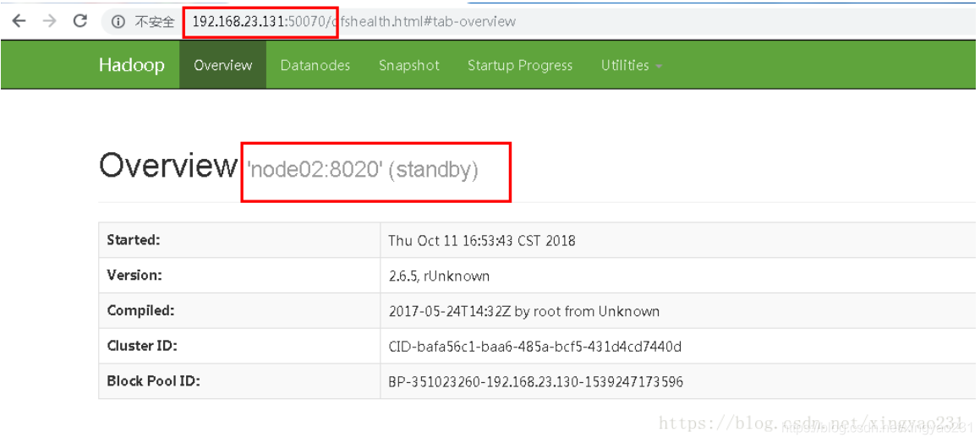Click the Hadoop brand link
The image size is (980, 443).
click(132, 65)
